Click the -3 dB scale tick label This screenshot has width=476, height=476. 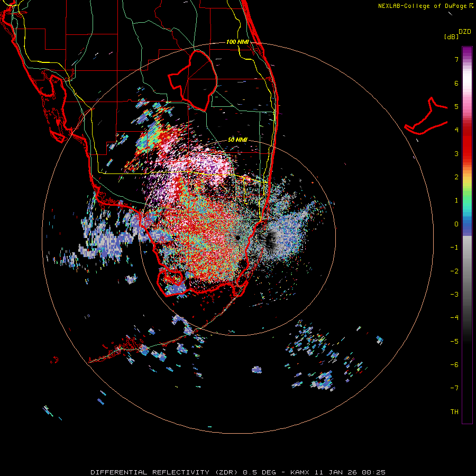[x=454, y=295]
